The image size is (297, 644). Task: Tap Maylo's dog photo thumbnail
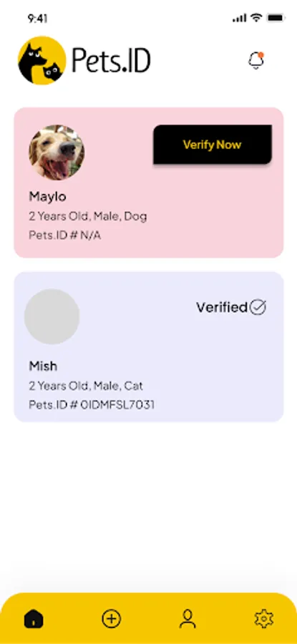(57, 152)
